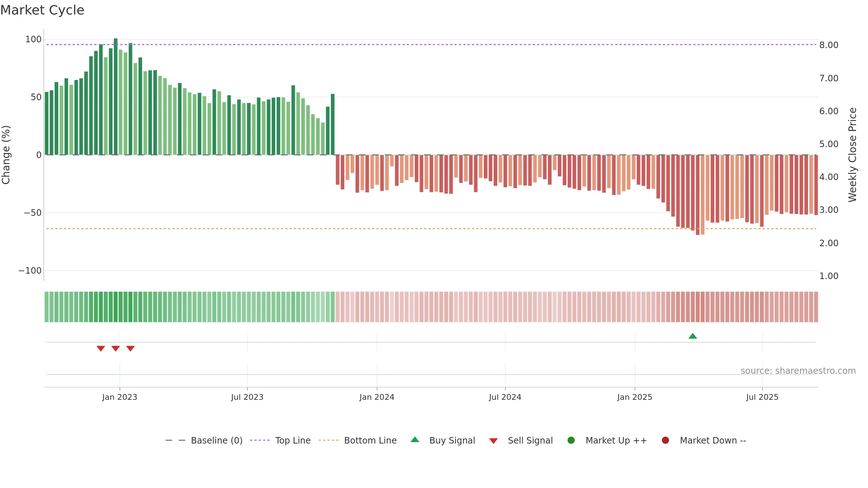Click the 8.00 tick on price axis

pos(829,45)
